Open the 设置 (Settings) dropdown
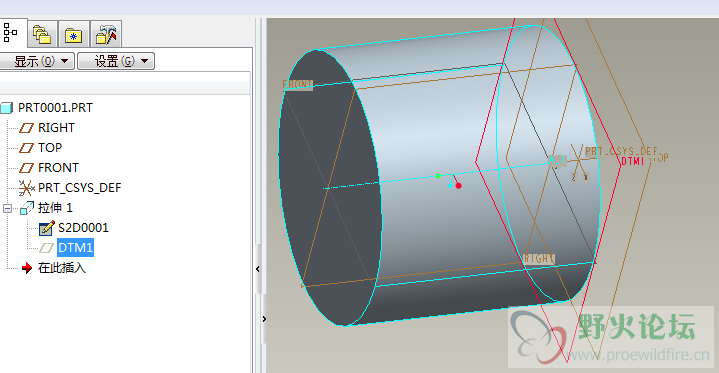719x373 pixels. [x=116, y=61]
